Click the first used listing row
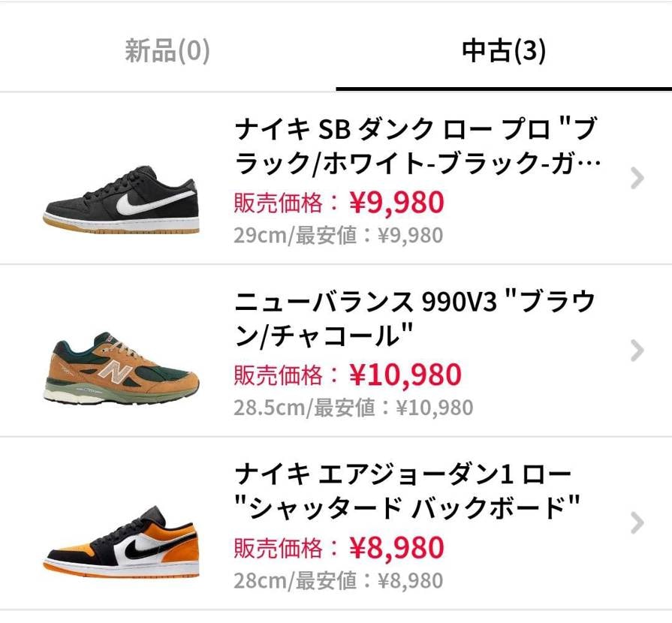The height and width of the screenshot is (623, 672). point(336,178)
